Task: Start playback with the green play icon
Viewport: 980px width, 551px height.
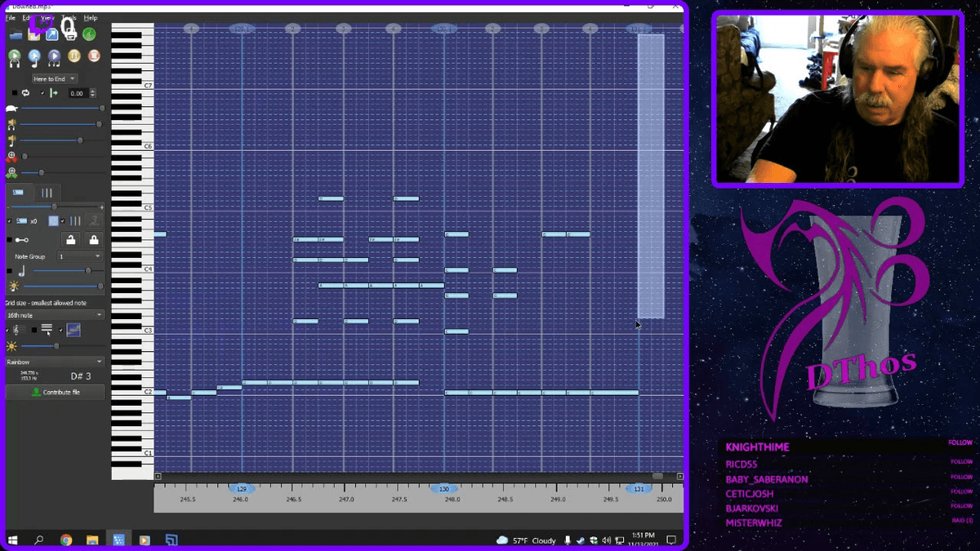Action: click(x=14, y=56)
